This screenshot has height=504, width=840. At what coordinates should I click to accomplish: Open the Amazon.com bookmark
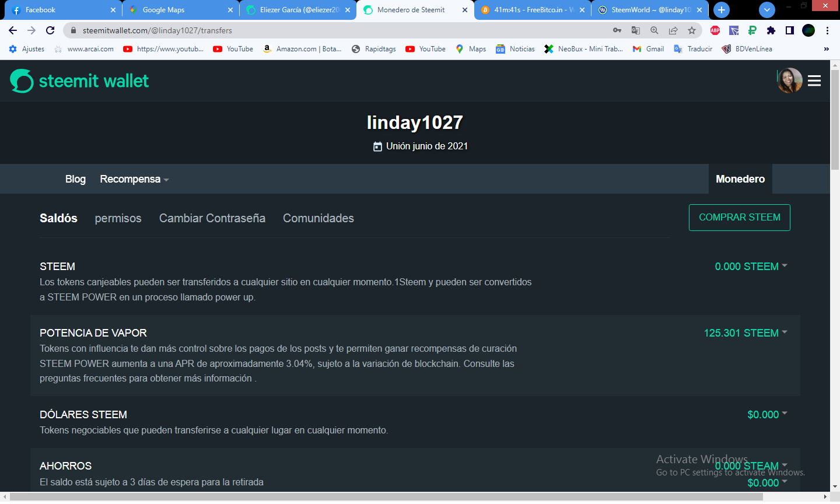coord(302,49)
